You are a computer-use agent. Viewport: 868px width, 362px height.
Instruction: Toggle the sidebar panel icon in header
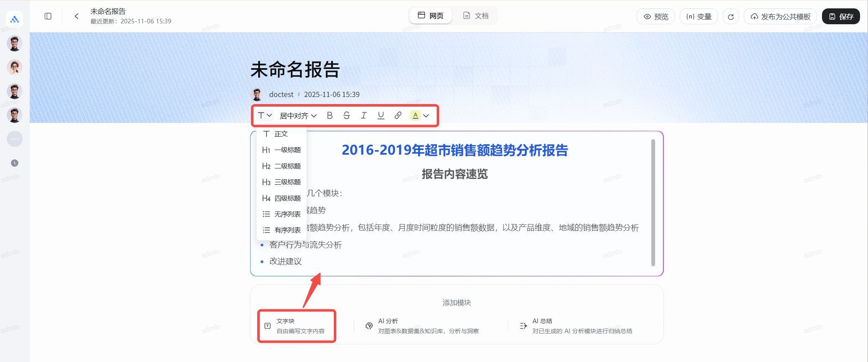pos(48,16)
